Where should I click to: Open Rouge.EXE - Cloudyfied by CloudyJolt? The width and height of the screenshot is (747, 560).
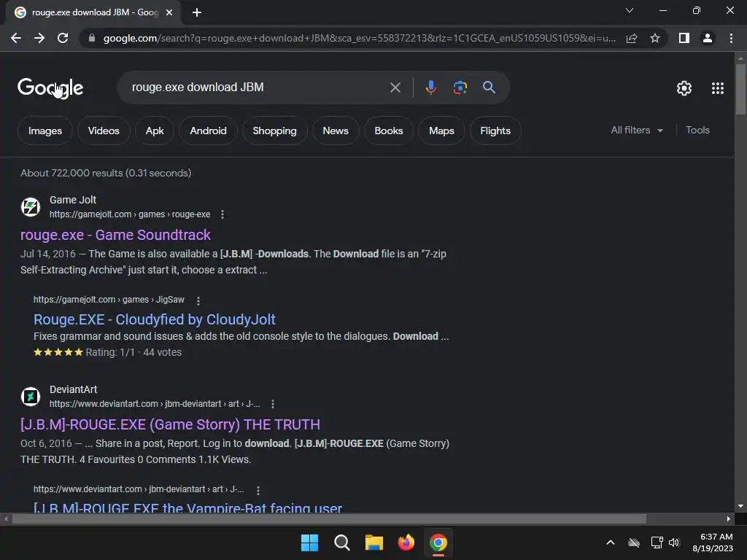(155, 319)
